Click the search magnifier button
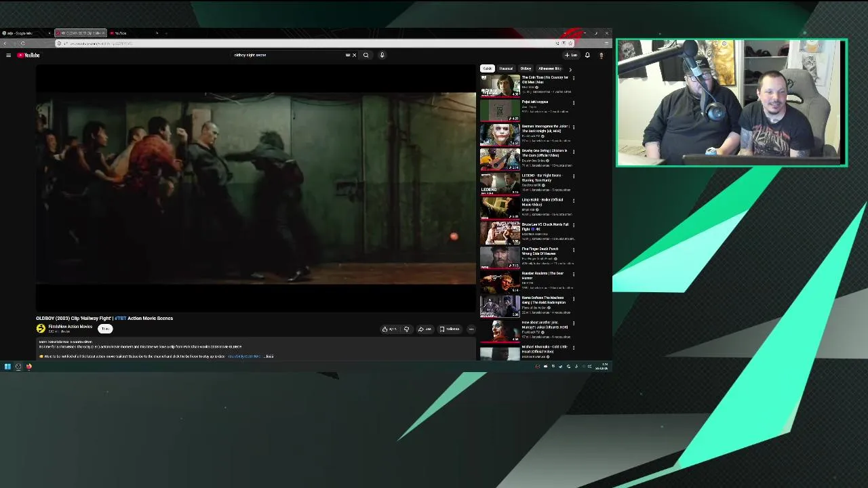Image resolution: width=868 pixels, height=488 pixels. click(366, 55)
